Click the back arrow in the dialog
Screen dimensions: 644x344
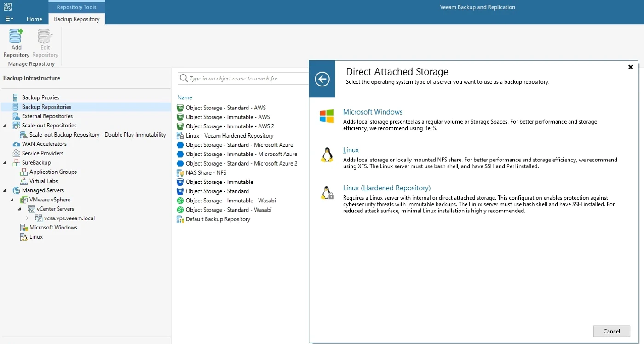(x=322, y=79)
